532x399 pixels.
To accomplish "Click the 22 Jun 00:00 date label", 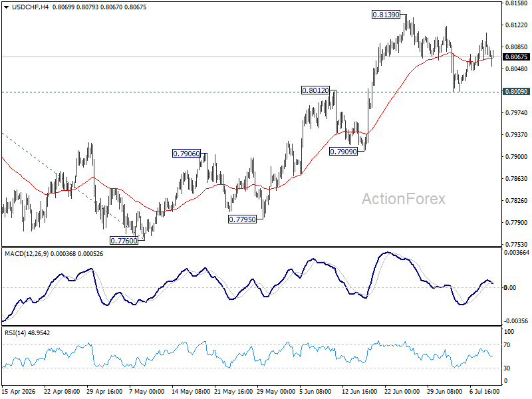I will click(x=402, y=391).
